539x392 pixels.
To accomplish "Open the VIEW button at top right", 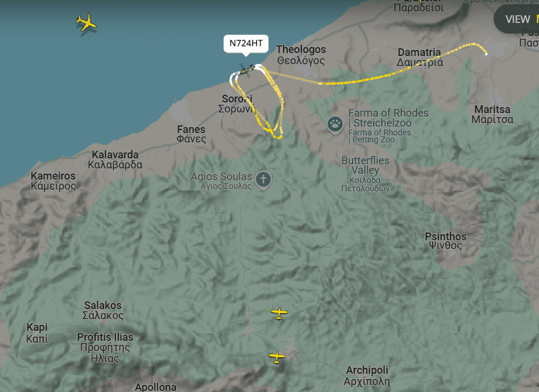I will (x=517, y=19).
